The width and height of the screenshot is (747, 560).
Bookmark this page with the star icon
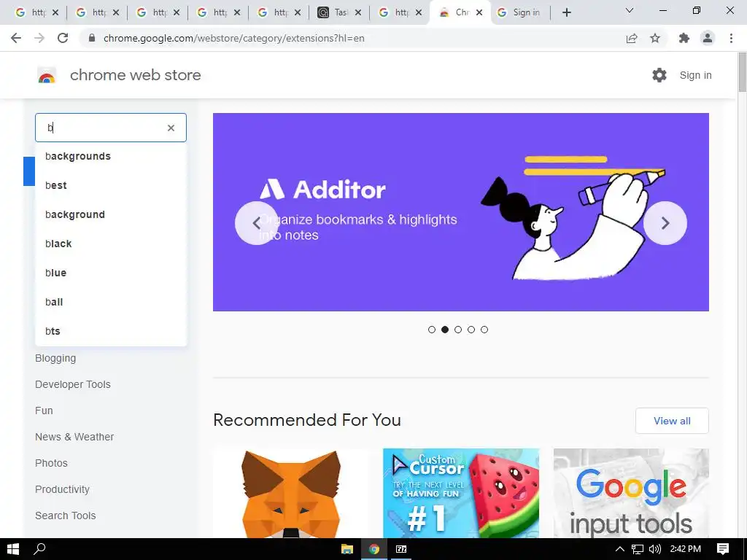(x=655, y=38)
